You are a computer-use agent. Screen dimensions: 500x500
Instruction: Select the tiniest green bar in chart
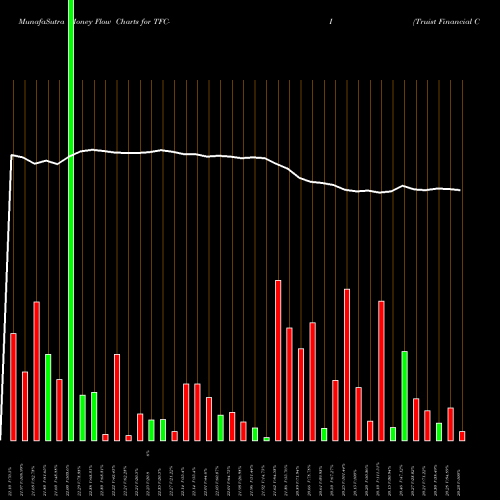click(x=266, y=439)
